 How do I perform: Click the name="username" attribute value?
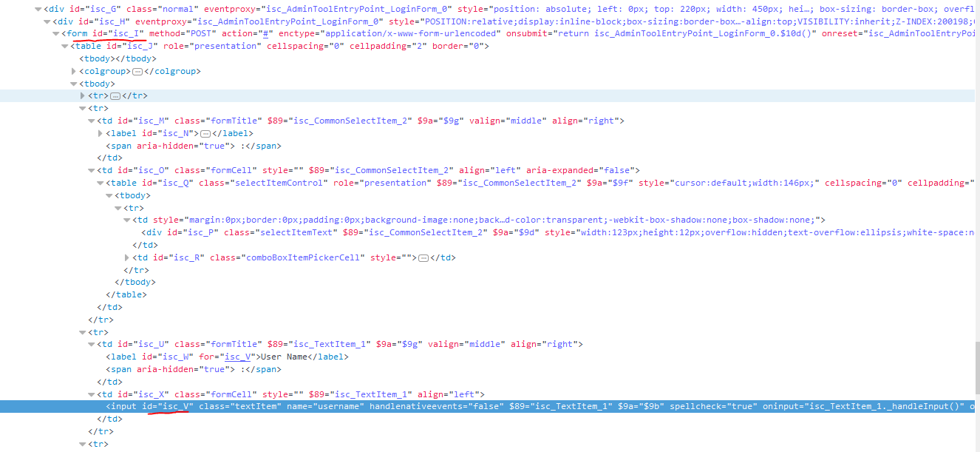point(337,407)
